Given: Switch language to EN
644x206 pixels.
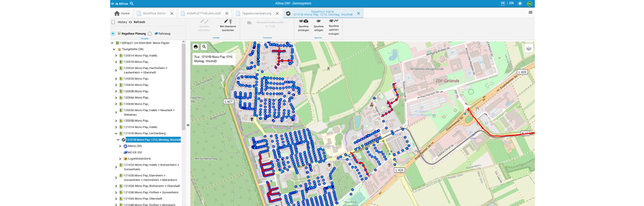Looking at the screenshot, I should (511, 3).
